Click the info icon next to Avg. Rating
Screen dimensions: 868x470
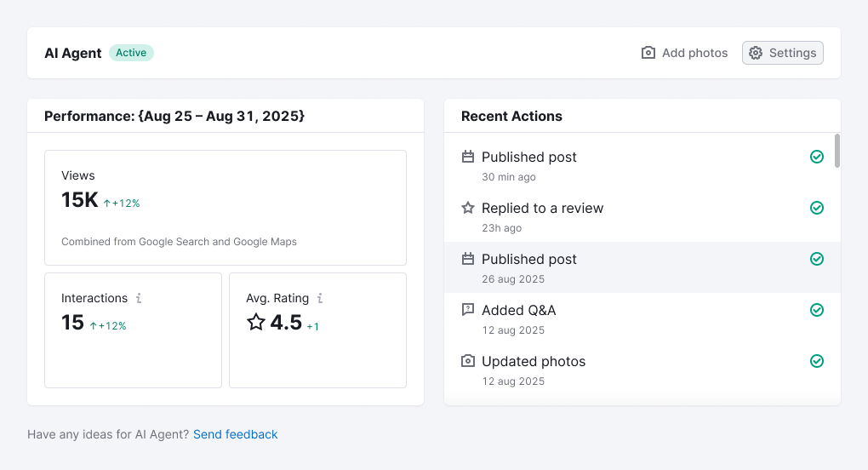pyautogui.click(x=320, y=298)
